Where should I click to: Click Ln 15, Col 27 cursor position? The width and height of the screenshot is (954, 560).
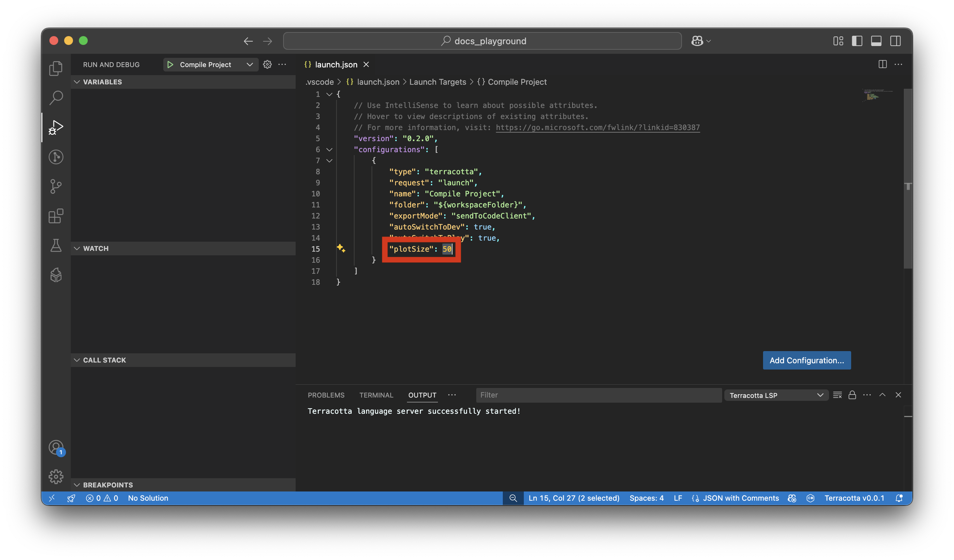point(574,498)
